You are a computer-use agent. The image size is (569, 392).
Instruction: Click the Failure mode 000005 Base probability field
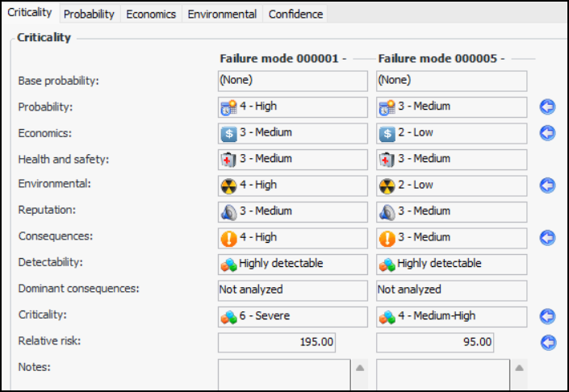pyautogui.click(x=451, y=81)
